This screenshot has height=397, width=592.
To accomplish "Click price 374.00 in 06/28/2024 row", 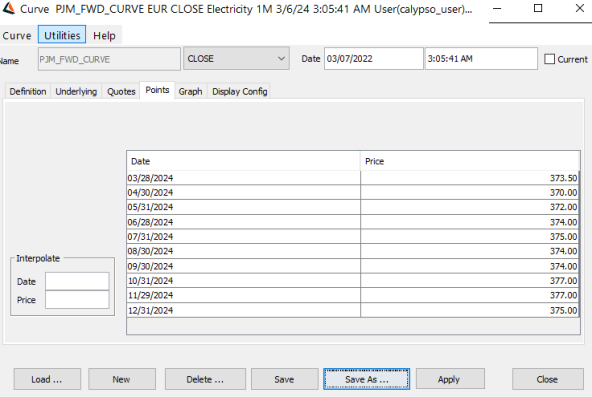I will (470, 222).
